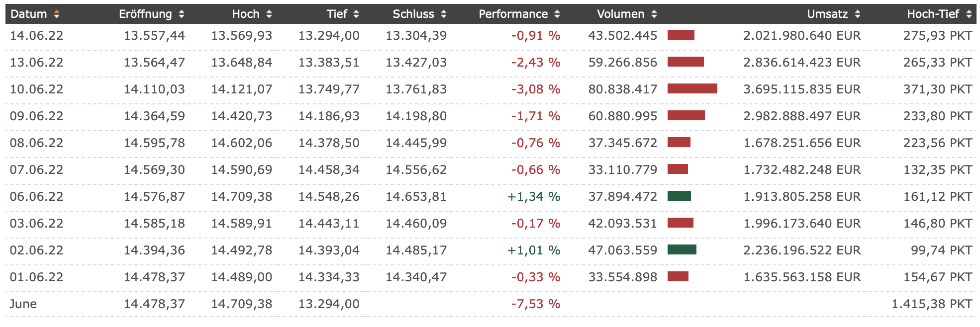Screen dimensions: 980x327
Task: Click the Hoch column sort arrows
Action: pos(269,14)
